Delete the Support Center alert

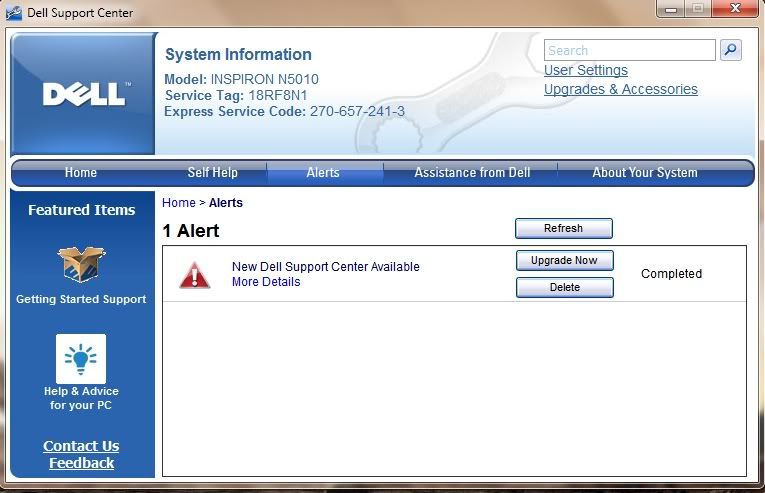[x=564, y=287]
